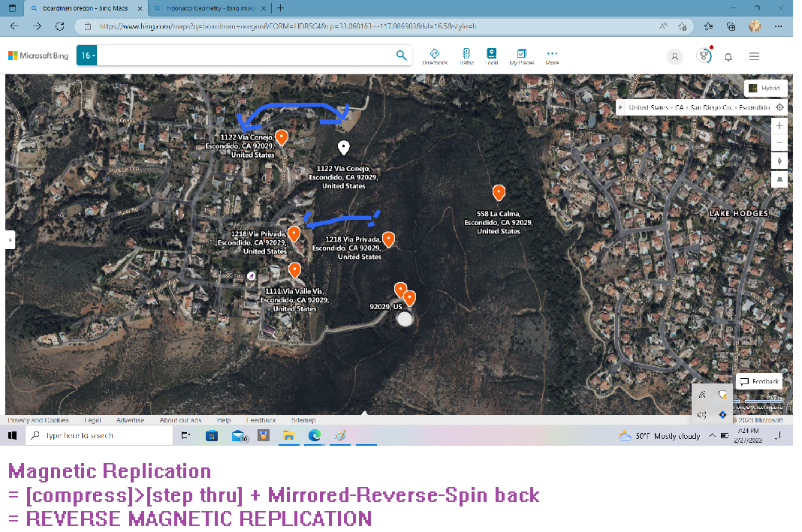Click the white circle location marker
The width and height of the screenshot is (802, 532).
point(405,320)
